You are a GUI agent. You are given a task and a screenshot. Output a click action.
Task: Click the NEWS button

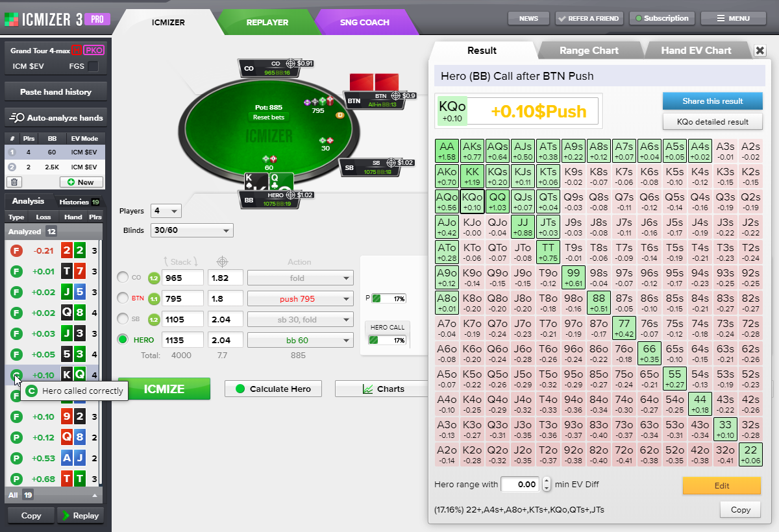click(528, 19)
